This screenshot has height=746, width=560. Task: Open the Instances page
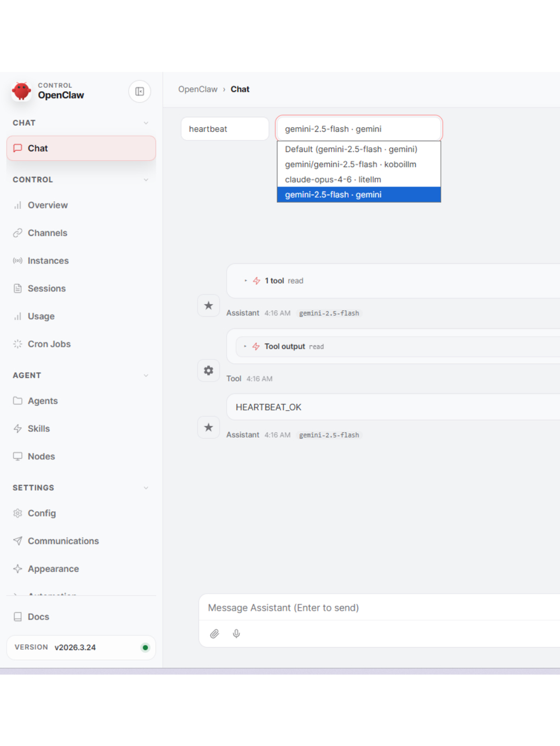(81, 261)
